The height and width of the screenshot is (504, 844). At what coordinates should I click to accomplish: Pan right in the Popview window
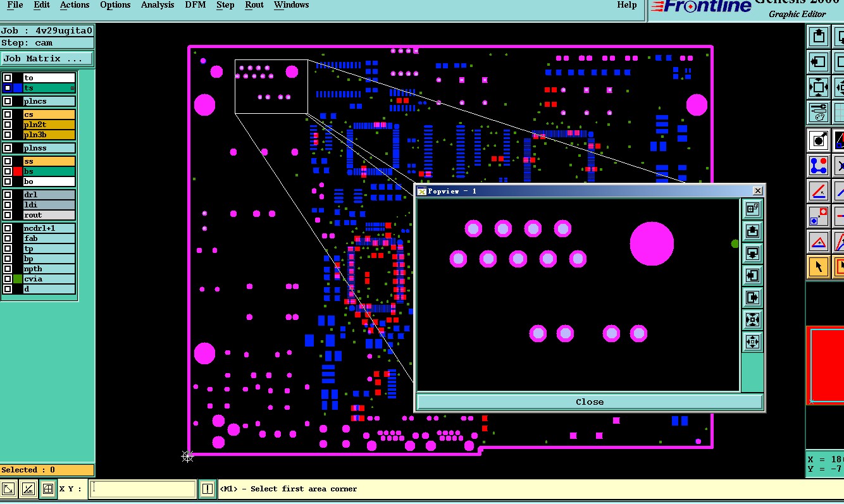(752, 297)
